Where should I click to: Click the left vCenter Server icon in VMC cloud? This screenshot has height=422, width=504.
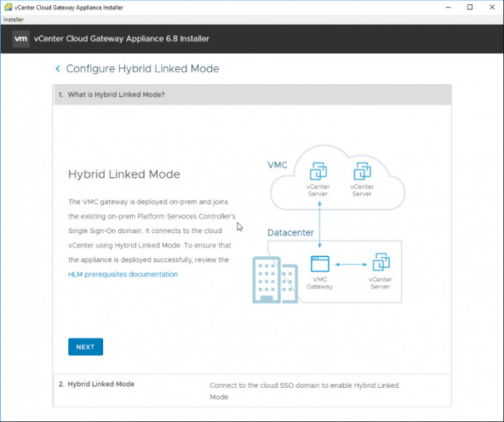318,171
